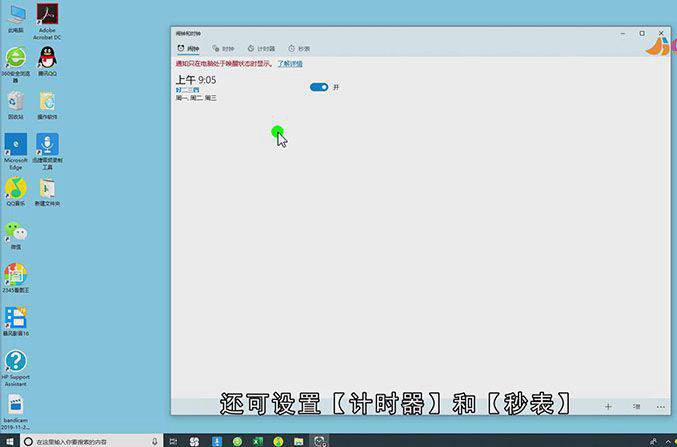Open the 新建文件夹 folder on desktop
This screenshot has width=677, height=447.
pos(47,191)
